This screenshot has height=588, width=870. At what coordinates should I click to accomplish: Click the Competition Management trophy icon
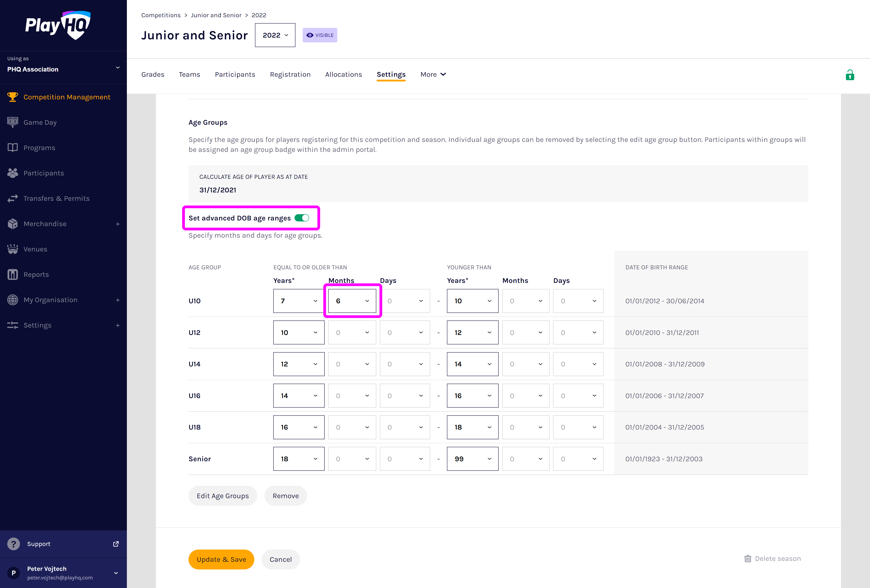pos(13,97)
